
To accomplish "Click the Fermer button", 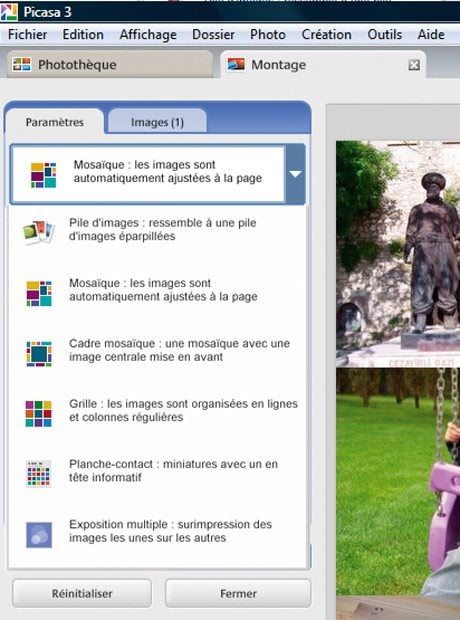I will coord(238,594).
